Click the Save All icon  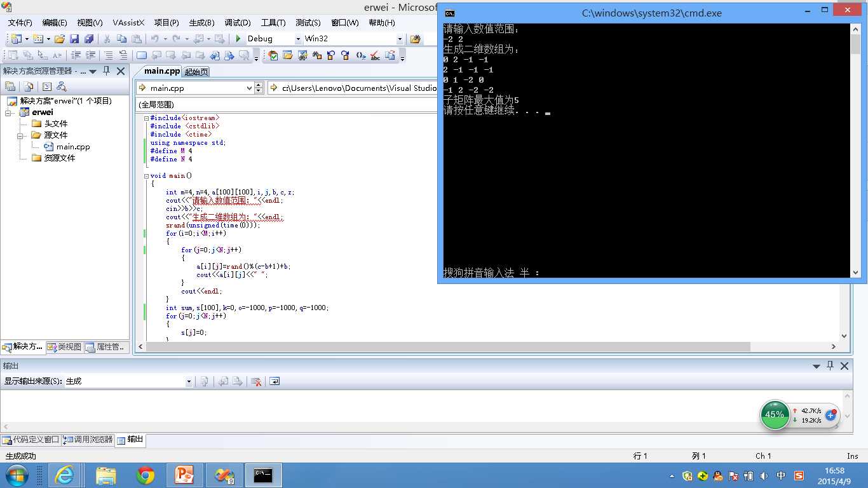89,39
